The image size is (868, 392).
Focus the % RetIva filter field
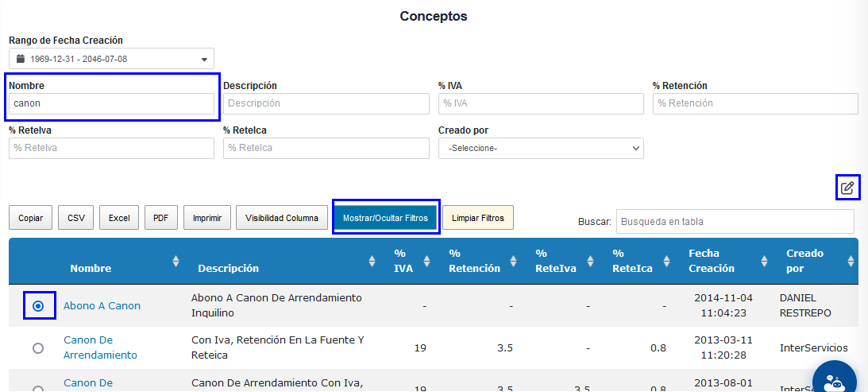click(111, 148)
